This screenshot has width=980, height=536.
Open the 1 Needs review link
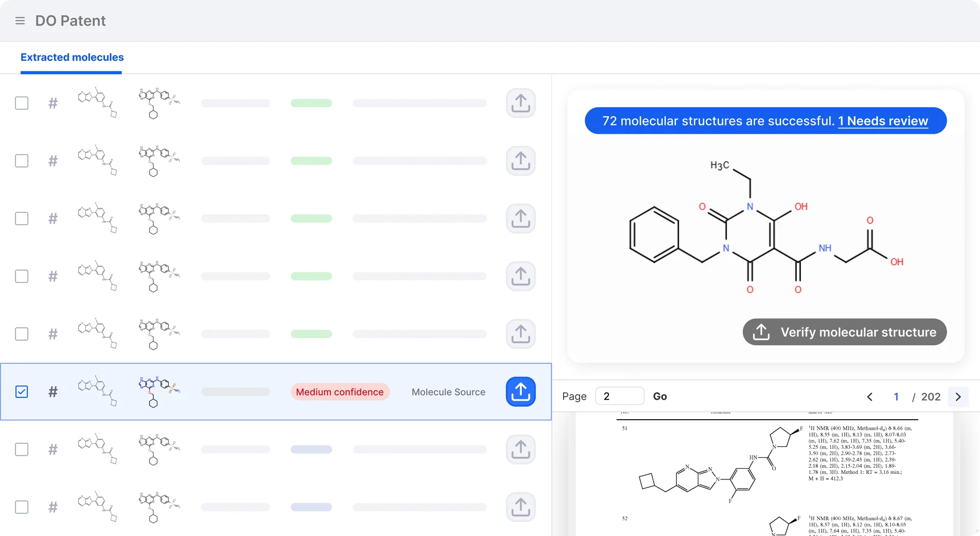pos(883,121)
